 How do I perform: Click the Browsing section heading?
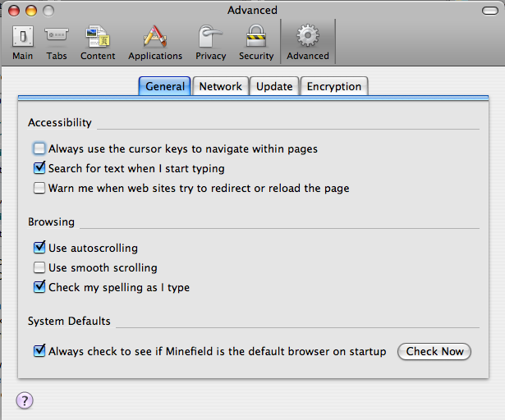pos(51,222)
